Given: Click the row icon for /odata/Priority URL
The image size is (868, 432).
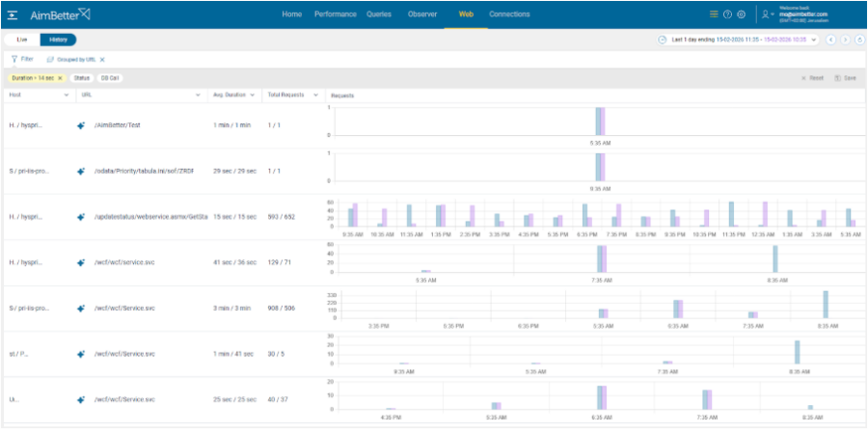Looking at the screenshot, I should (82, 171).
